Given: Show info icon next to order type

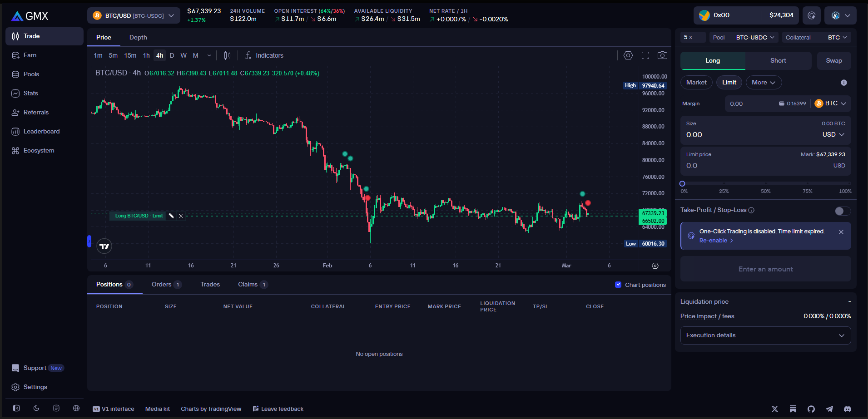Looking at the screenshot, I should click(843, 83).
